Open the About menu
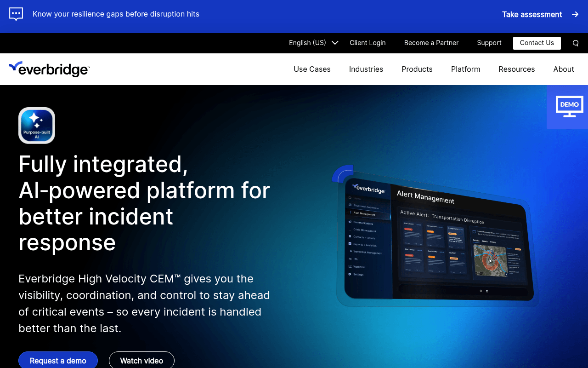Image resolution: width=588 pixels, height=368 pixels. [564, 69]
